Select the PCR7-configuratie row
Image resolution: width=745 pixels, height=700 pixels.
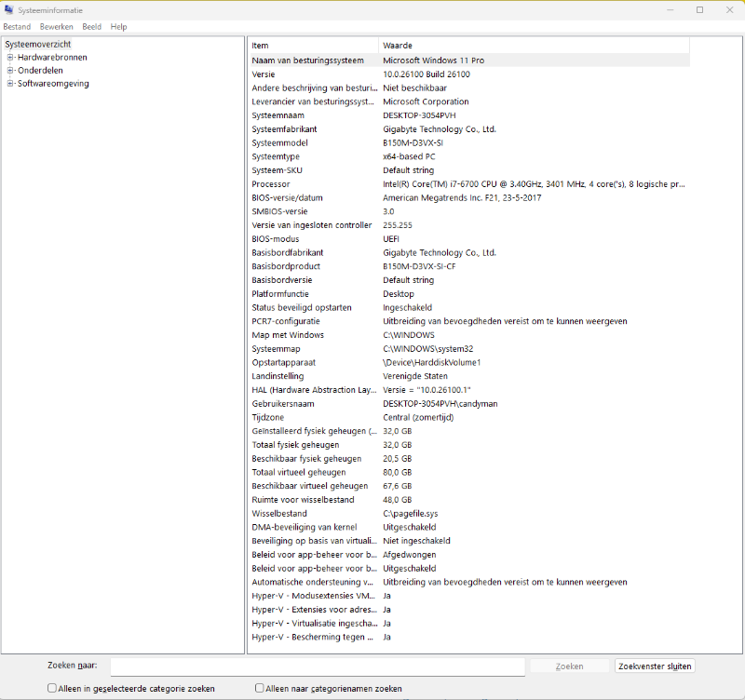pos(469,321)
